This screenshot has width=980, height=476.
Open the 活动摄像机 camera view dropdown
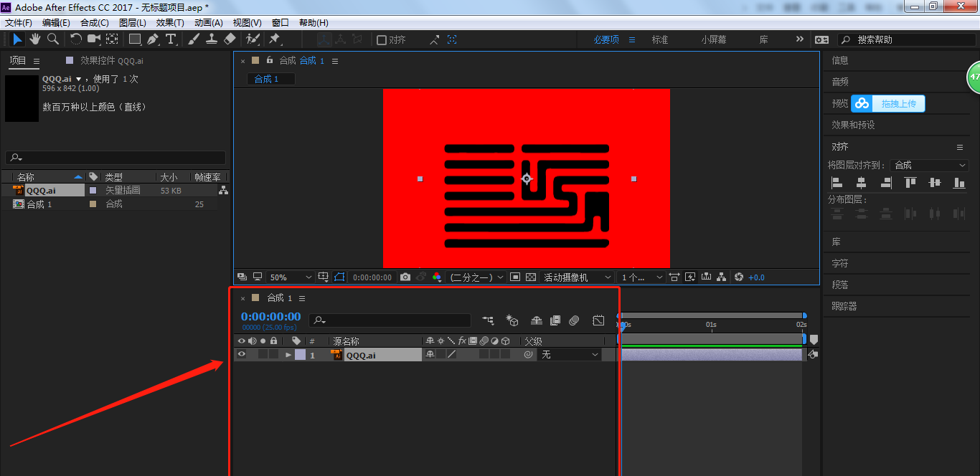[x=578, y=277]
